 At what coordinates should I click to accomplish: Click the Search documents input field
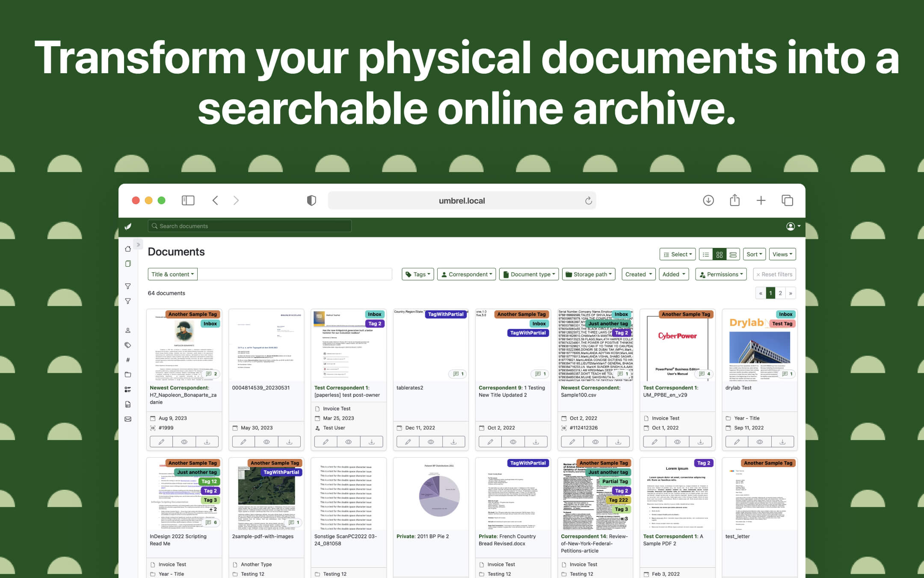[250, 226]
